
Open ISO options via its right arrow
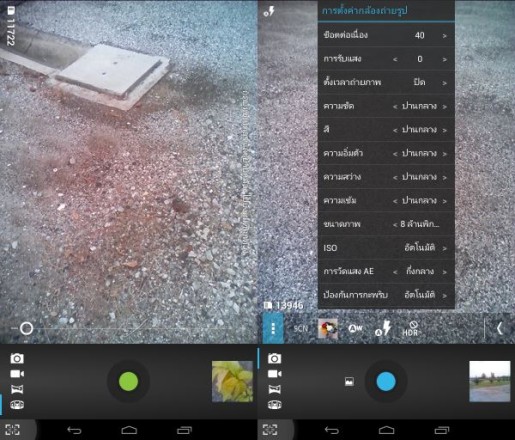445,248
